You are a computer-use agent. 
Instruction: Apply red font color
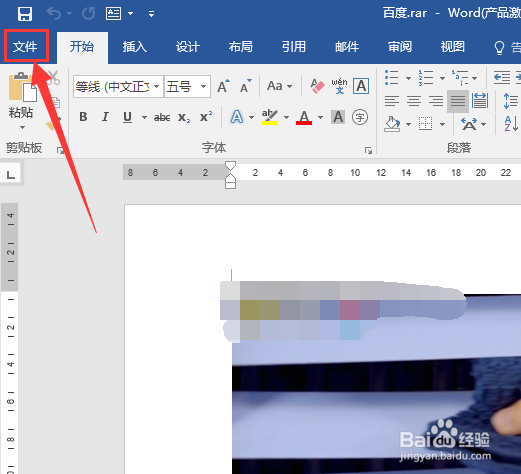[x=304, y=117]
